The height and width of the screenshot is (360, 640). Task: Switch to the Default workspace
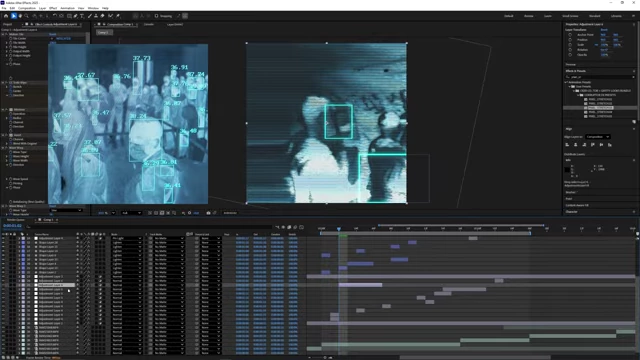(x=509, y=16)
